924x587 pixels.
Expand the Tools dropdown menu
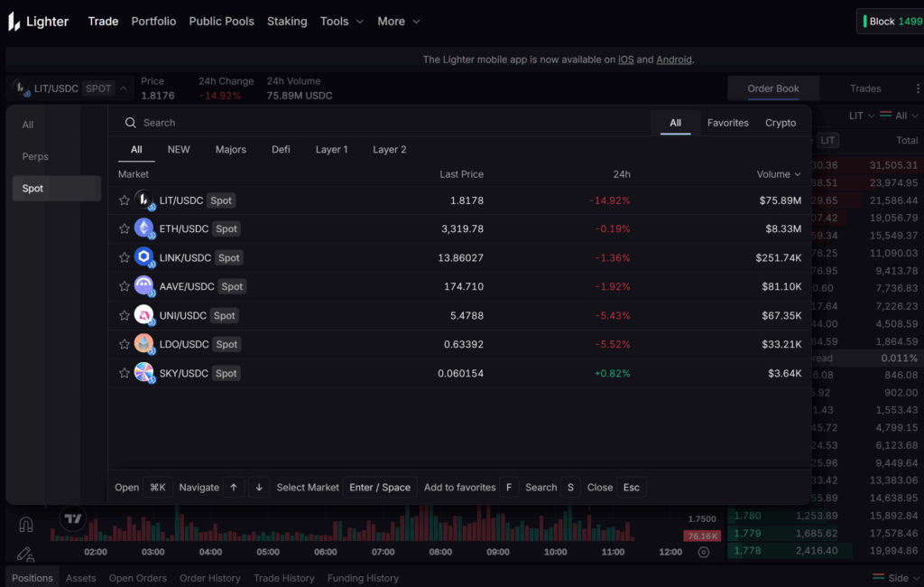(342, 22)
